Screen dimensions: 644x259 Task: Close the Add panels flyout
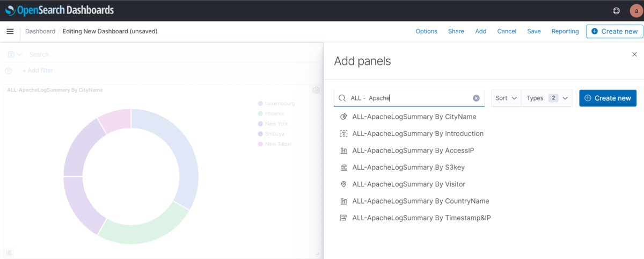pos(634,54)
